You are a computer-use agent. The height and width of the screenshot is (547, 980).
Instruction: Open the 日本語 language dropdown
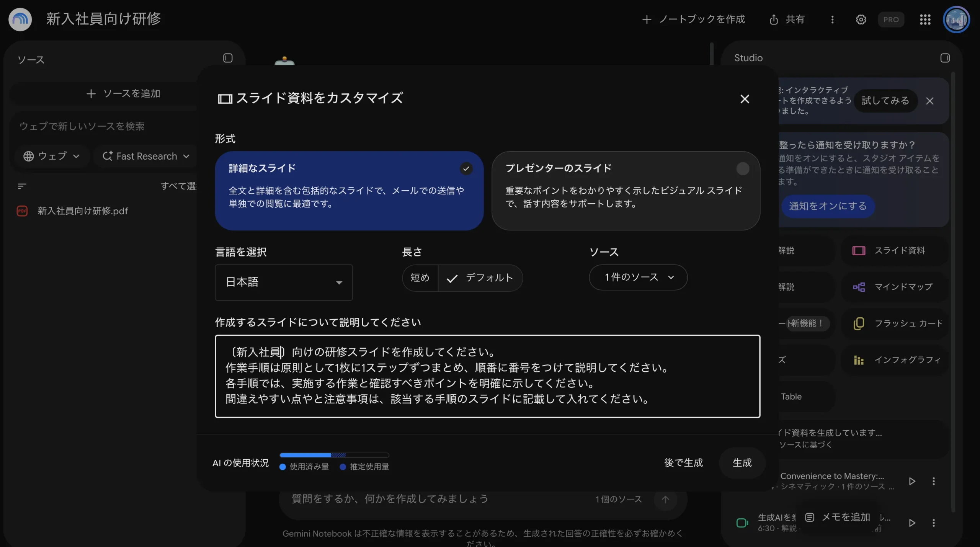[x=284, y=282]
